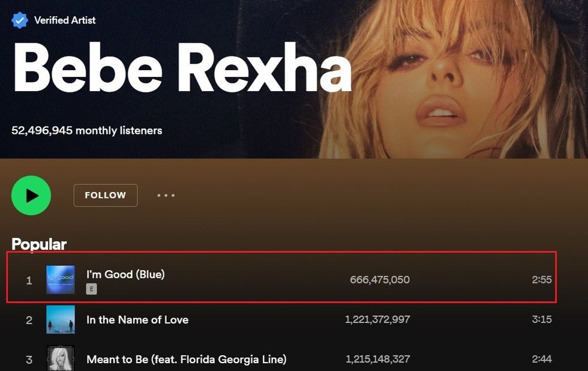This screenshot has width=588, height=371.
Task: Select the I'm Good (Blue) track title
Action: 125,274
